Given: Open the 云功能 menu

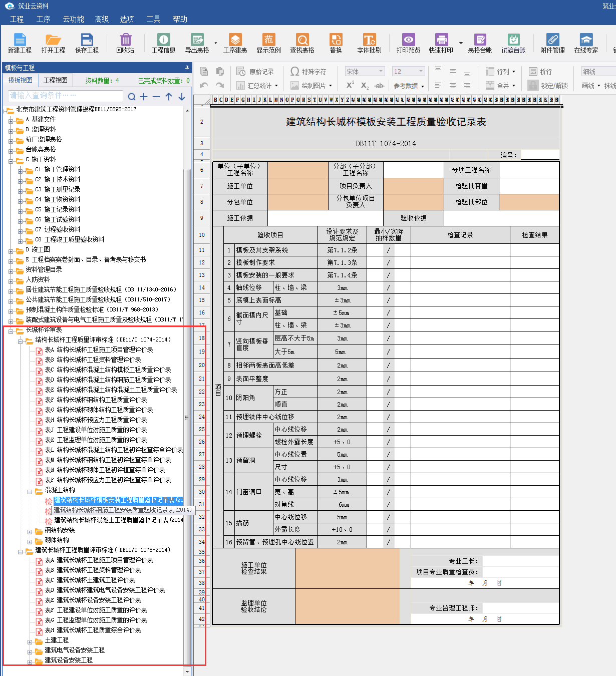Looking at the screenshot, I should 74,19.
